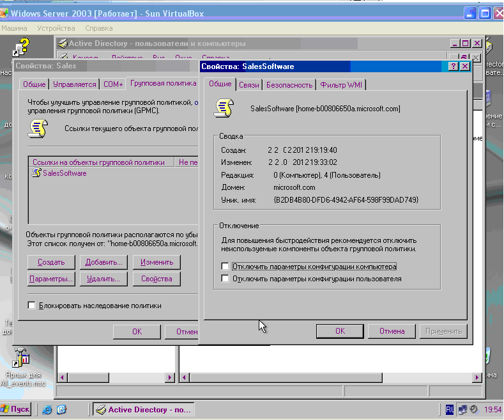Screen dimensions: 504x420
Task: Click the Параметры... button
Action: [51, 279]
